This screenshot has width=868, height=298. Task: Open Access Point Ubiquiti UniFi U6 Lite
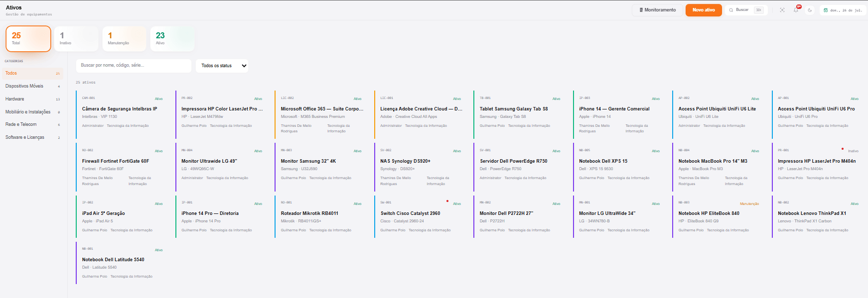719,114
